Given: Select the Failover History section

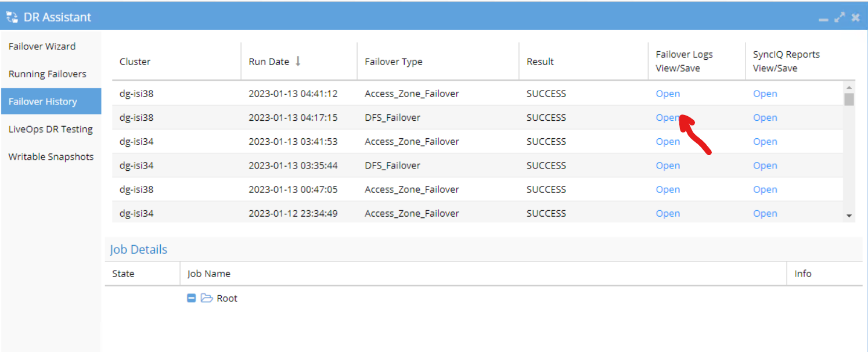Looking at the screenshot, I should [x=51, y=102].
